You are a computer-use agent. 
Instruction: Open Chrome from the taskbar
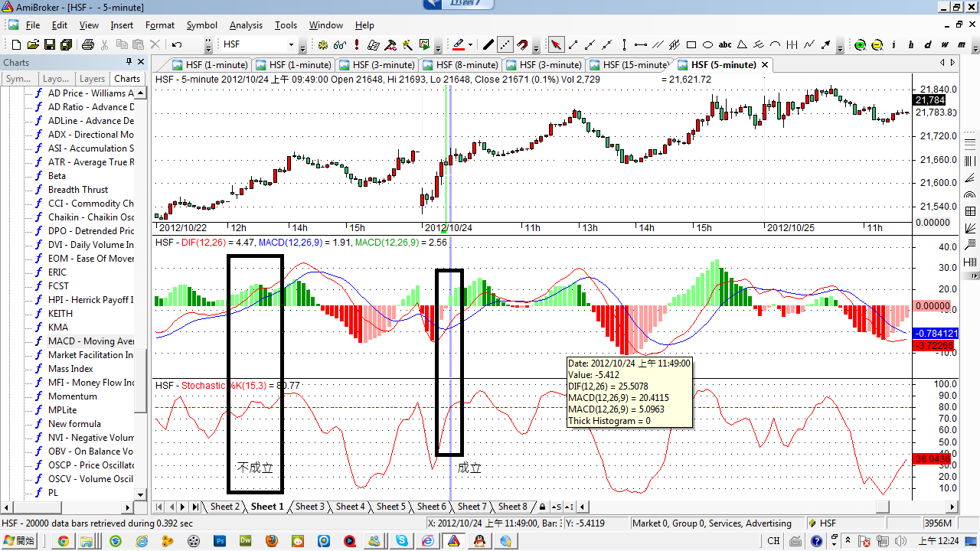(63, 541)
